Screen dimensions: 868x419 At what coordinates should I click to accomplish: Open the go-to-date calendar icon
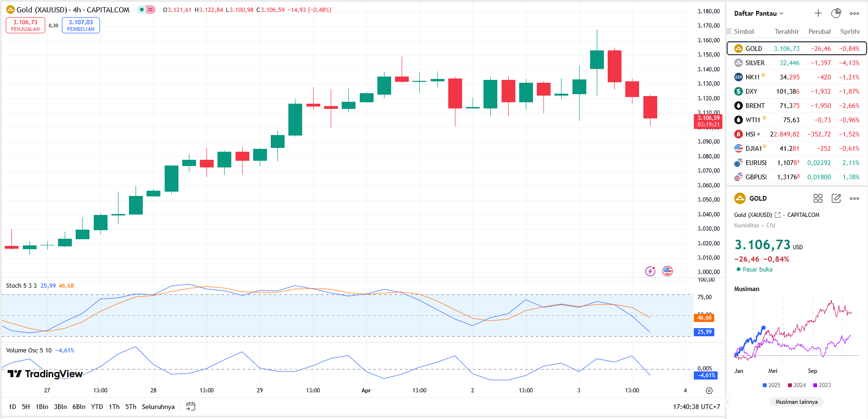(191, 407)
